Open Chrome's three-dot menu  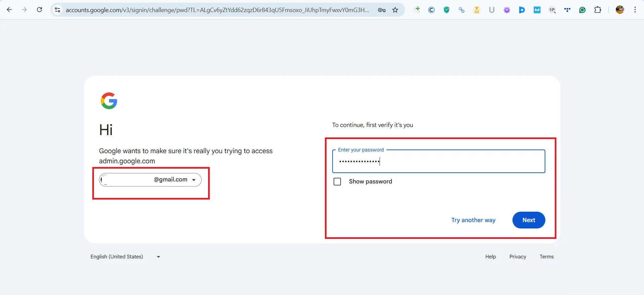pyautogui.click(x=635, y=10)
